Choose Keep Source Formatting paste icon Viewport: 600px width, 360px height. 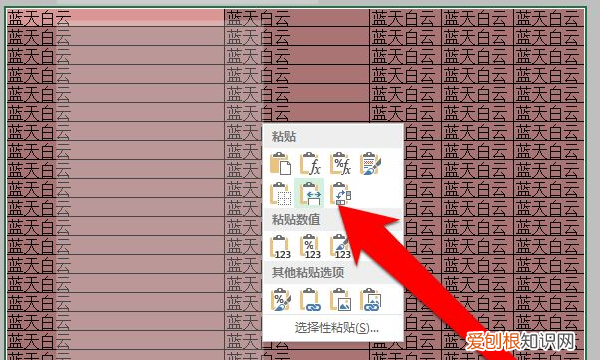(x=370, y=163)
